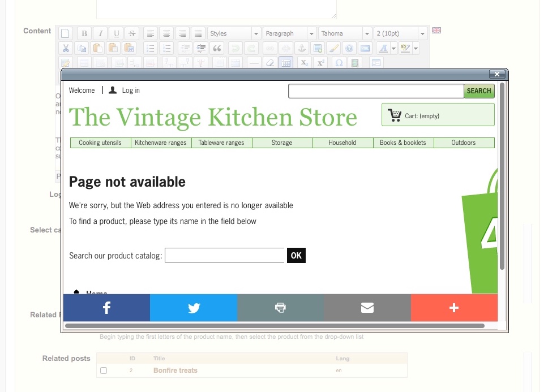This screenshot has height=392, width=548.
Task: Insert a numbered list
Action: tap(166, 48)
